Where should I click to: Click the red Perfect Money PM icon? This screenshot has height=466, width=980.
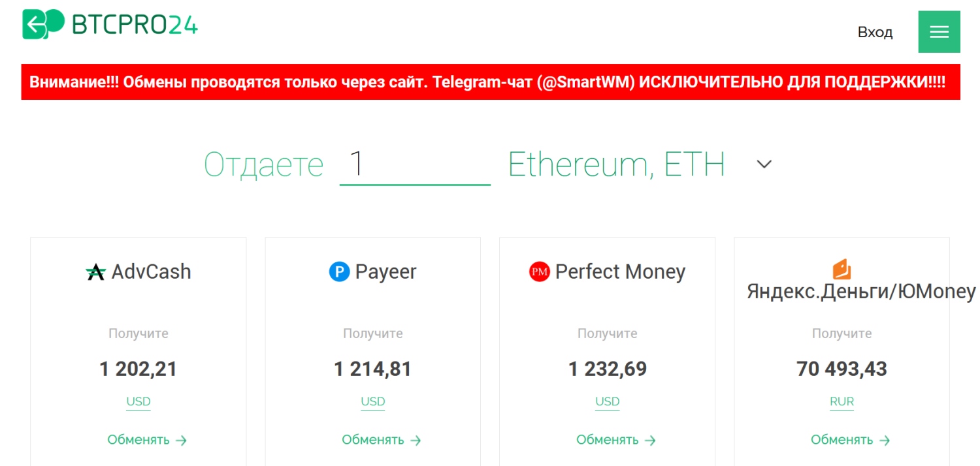(x=540, y=272)
